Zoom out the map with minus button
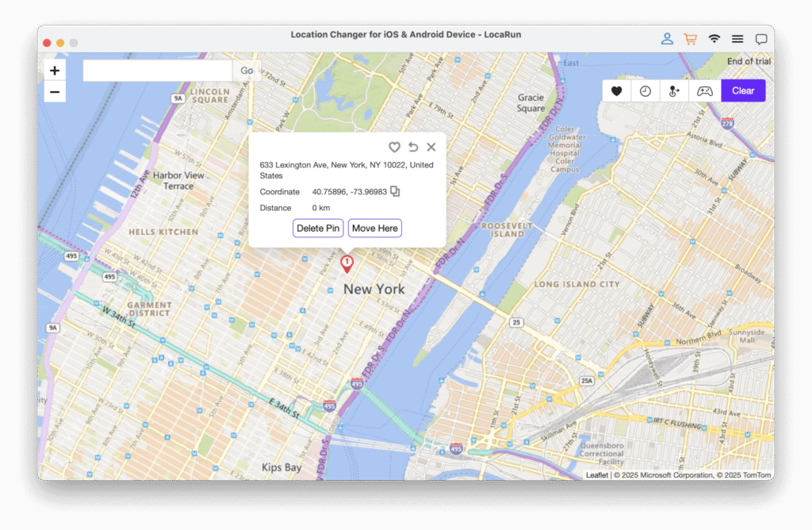Image resolution: width=812 pixels, height=530 pixels. [x=55, y=92]
